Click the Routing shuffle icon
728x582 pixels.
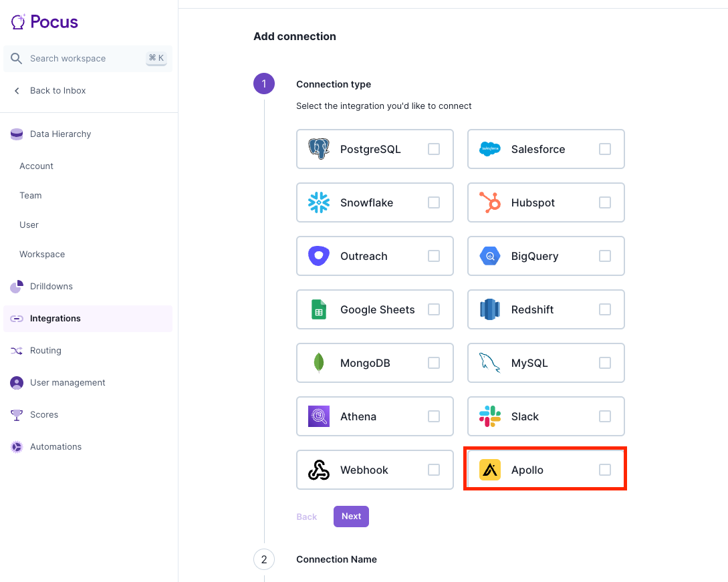click(x=17, y=351)
